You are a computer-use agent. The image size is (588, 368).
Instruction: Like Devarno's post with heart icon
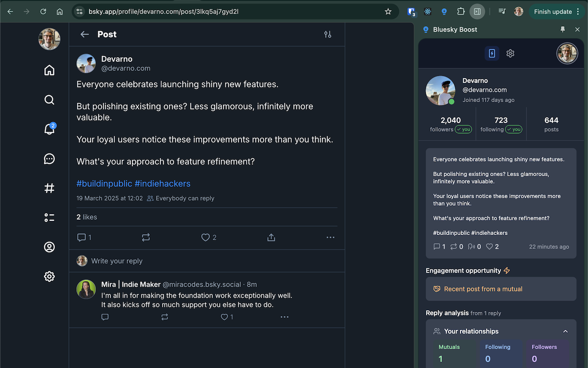click(x=209, y=237)
